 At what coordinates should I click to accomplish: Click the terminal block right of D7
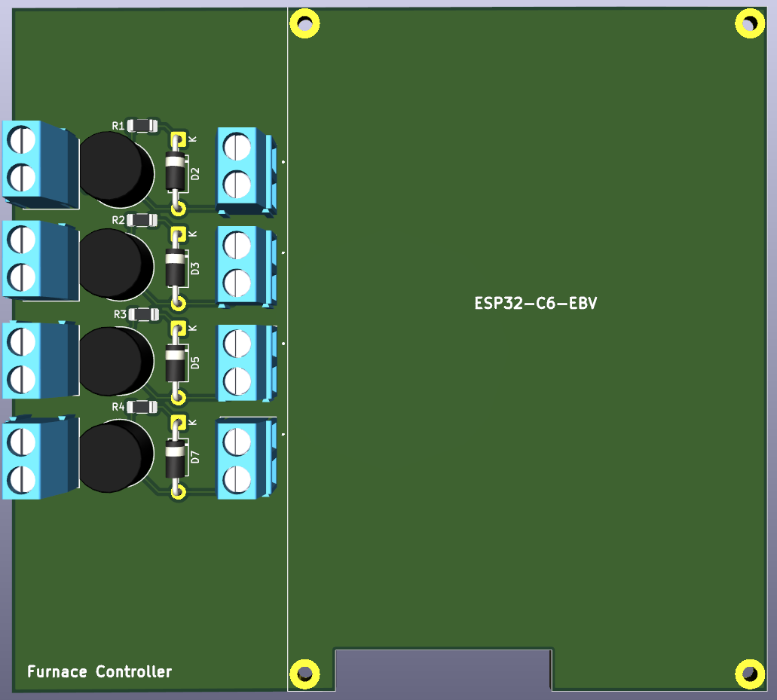[243, 459]
